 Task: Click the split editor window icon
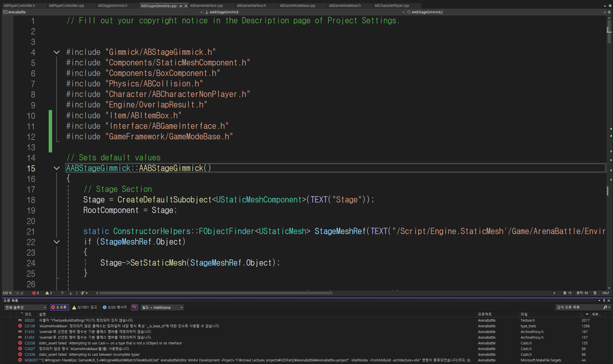coord(609,12)
